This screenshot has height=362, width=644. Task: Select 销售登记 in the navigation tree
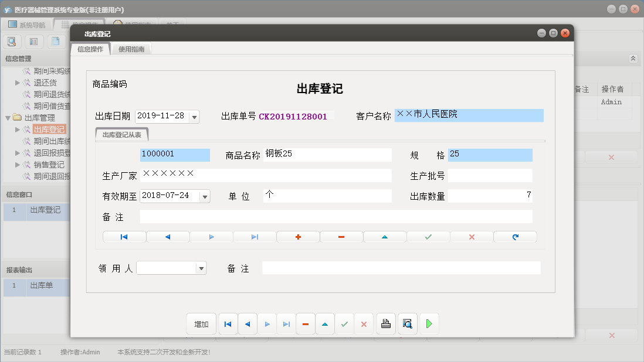pyautogui.click(x=46, y=165)
